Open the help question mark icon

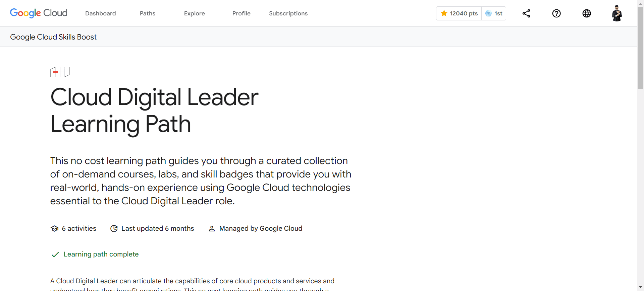click(x=556, y=13)
